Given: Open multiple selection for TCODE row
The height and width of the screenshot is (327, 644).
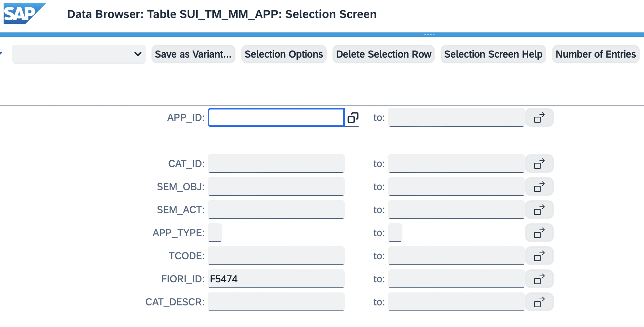Looking at the screenshot, I should coord(539,256).
